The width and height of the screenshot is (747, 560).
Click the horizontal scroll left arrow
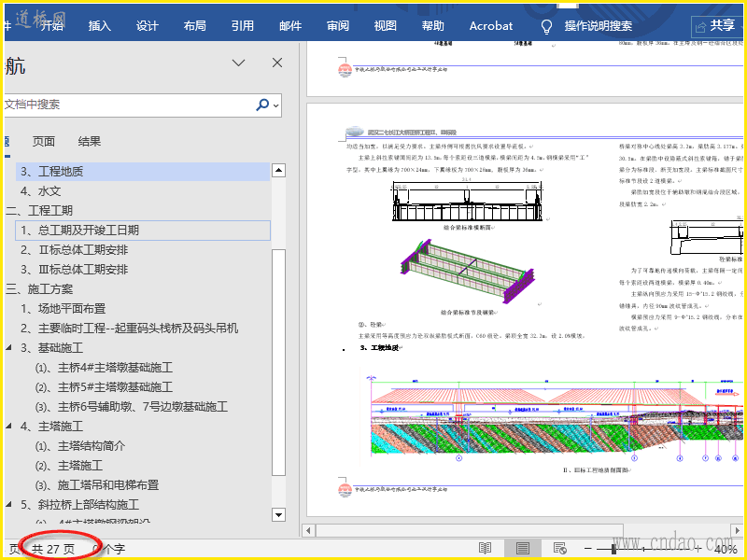[x=308, y=530]
